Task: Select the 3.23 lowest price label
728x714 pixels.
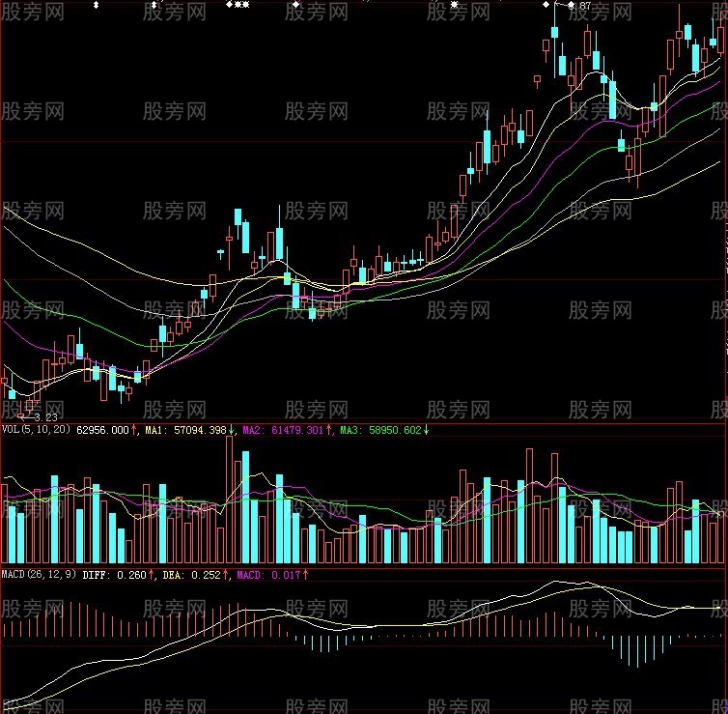Action: 45,417
